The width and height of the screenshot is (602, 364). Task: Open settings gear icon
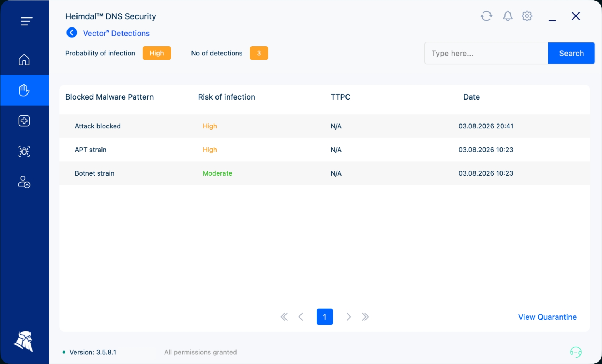pyautogui.click(x=527, y=16)
